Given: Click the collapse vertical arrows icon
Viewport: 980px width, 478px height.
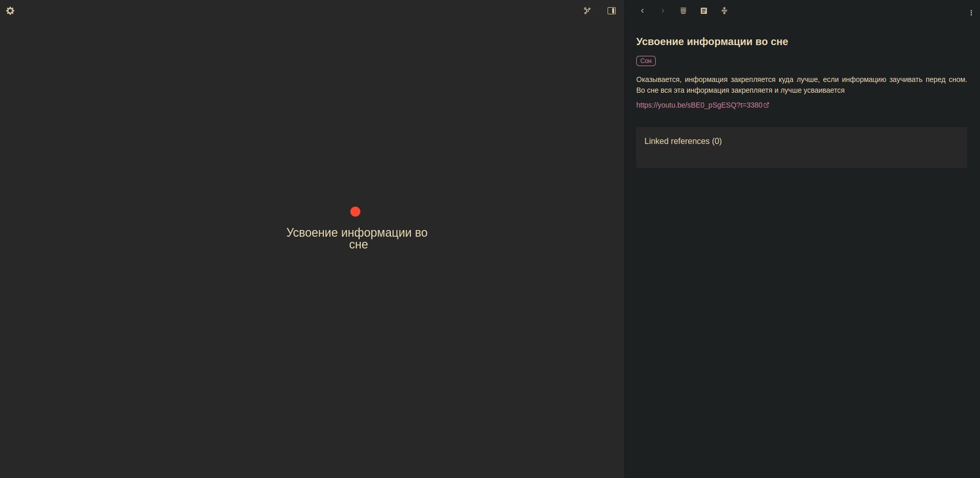Looking at the screenshot, I should click(724, 11).
